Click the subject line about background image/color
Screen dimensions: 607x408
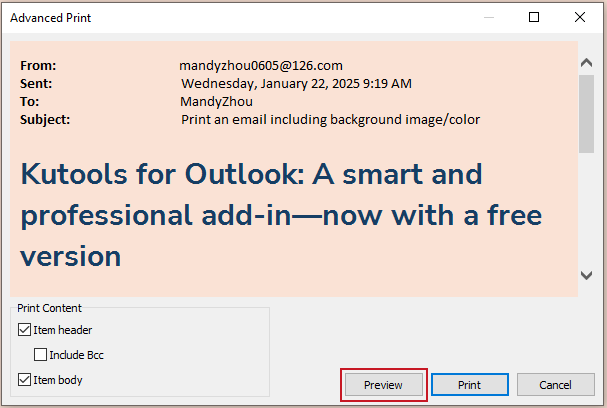point(331,120)
